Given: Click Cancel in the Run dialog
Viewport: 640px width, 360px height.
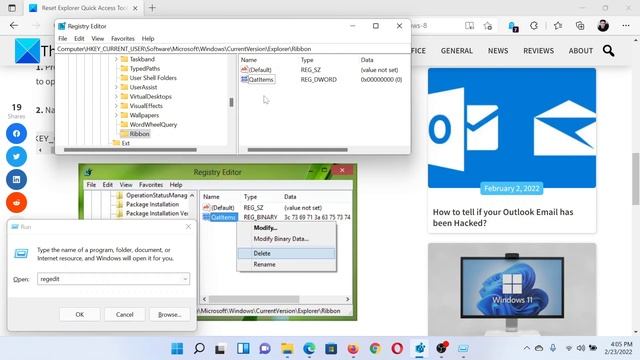Looking at the screenshot, I should (x=124, y=315).
